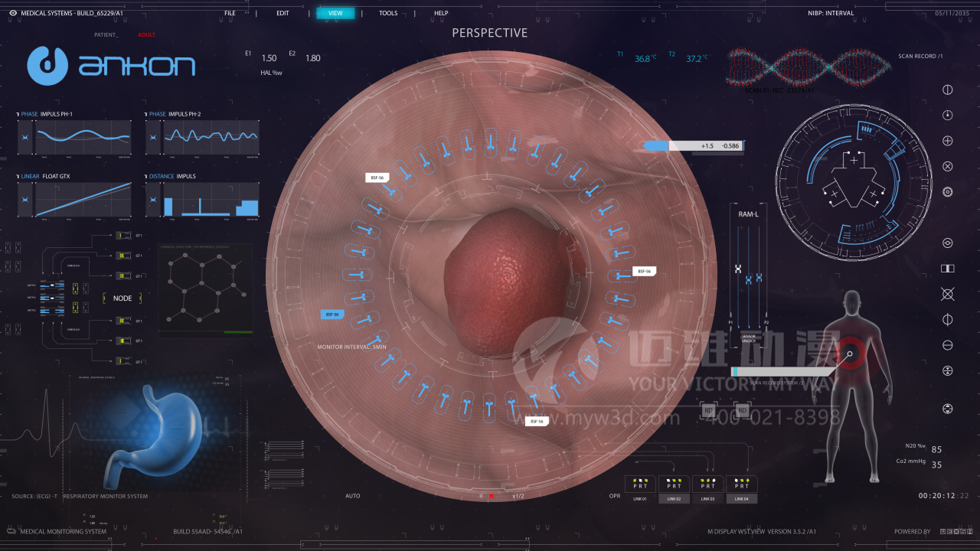Click the first RD button
Image resolution: width=980 pixels, height=551 pixels.
click(x=708, y=411)
